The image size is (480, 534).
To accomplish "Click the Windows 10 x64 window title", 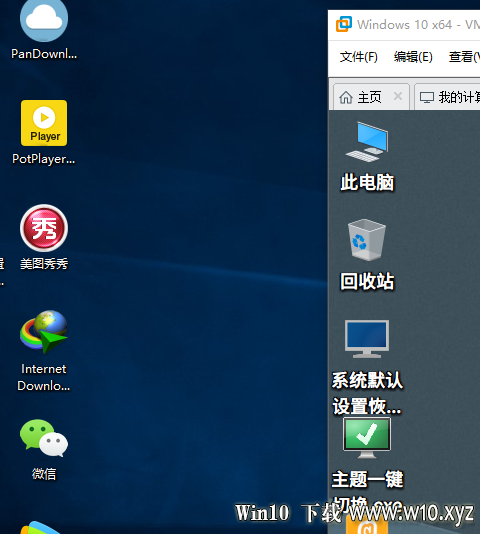I will click(x=418, y=25).
